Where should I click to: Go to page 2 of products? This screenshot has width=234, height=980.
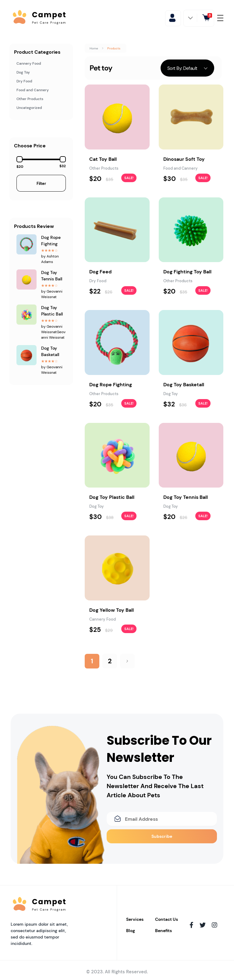(110, 661)
